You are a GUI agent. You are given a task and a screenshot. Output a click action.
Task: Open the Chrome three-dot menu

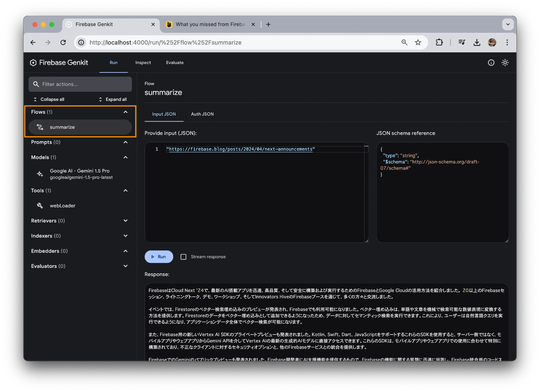pos(507,42)
